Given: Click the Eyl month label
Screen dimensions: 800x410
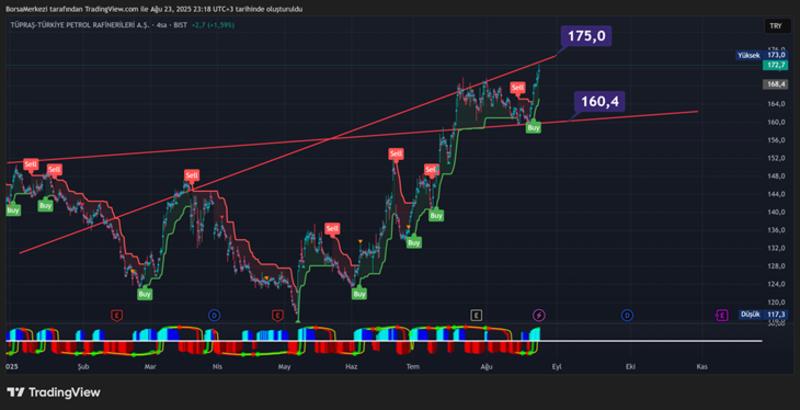Looking at the screenshot, I should [x=556, y=366].
